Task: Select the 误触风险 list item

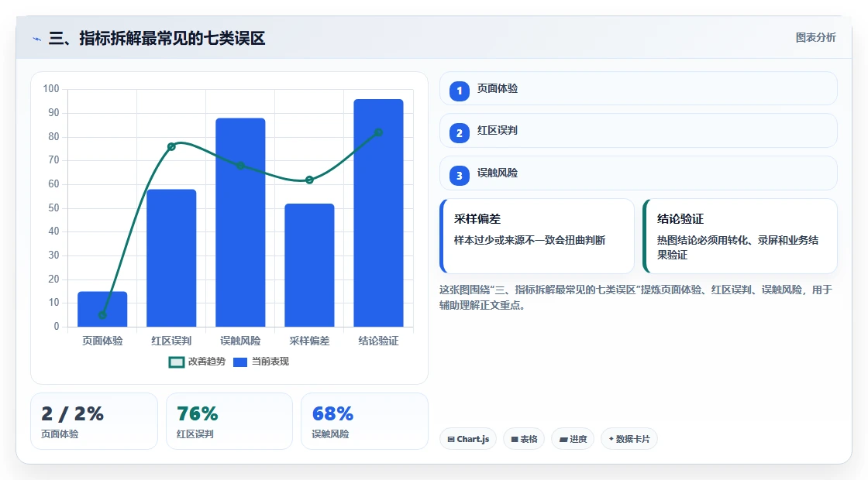Action: [x=639, y=173]
